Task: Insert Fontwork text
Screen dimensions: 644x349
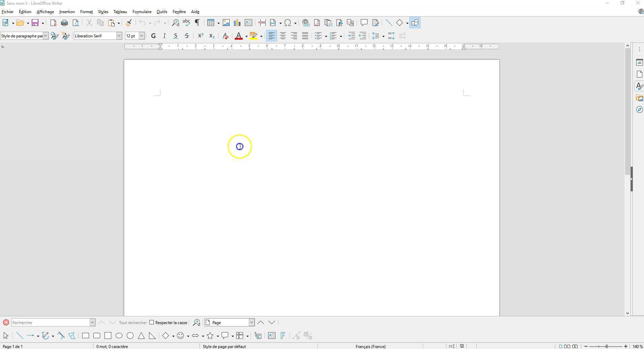Action: (x=283, y=336)
